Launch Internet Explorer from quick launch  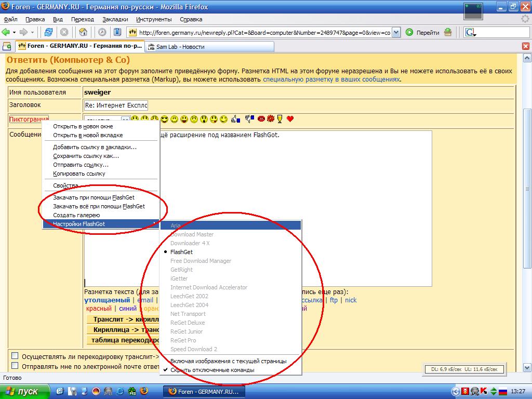click(x=120, y=392)
